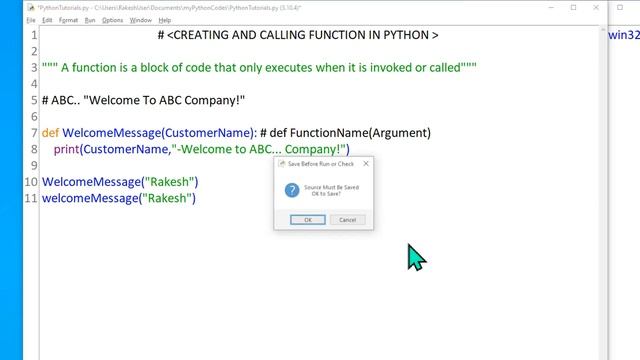This screenshot has width=640, height=360.
Task: Click the editor vertical scrollbar
Action: tap(603, 192)
